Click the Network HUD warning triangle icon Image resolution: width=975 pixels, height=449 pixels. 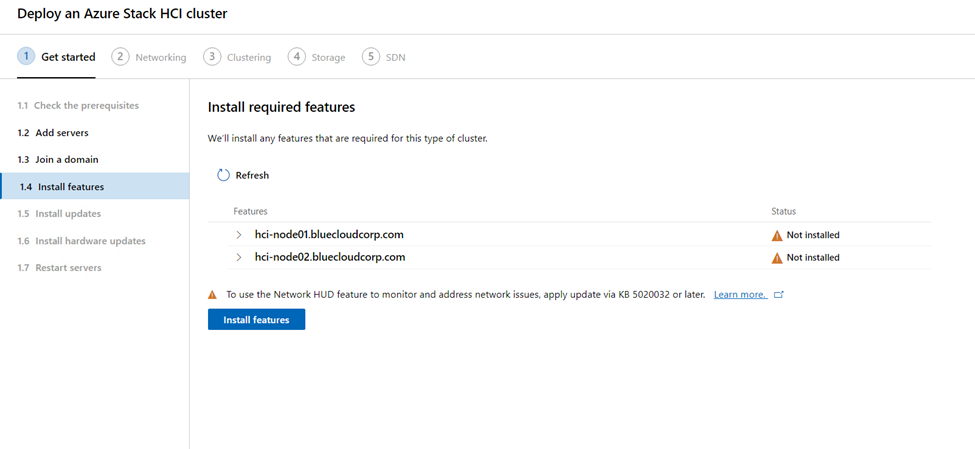[213, 295]
